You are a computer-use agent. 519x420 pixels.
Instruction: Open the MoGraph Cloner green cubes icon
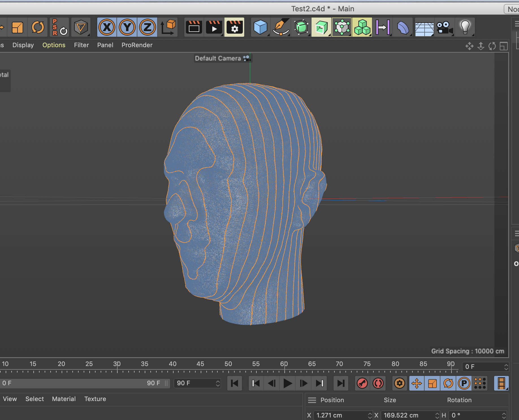(x=362, y=27)
